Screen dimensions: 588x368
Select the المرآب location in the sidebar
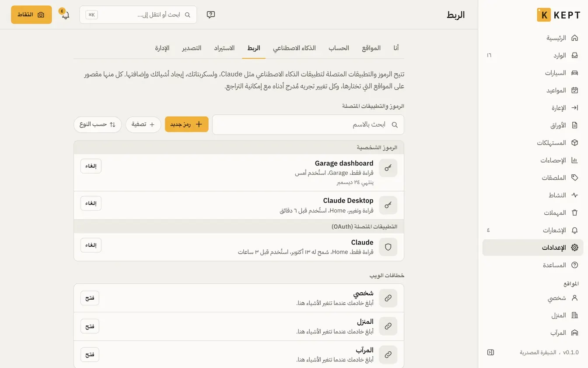point(533,333)
